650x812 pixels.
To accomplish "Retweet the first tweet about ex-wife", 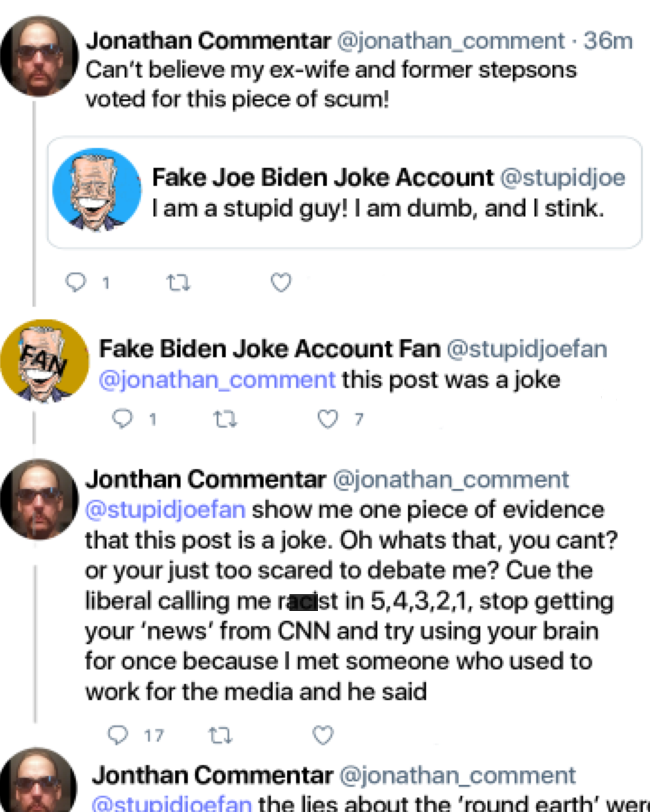I will click(178, 282).
